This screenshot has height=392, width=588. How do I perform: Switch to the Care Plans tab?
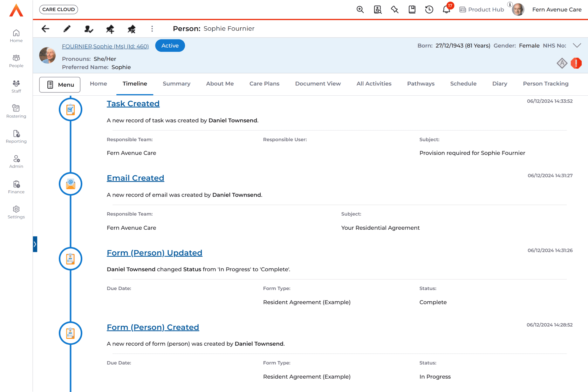pyautogui.click(x=264, y=84)
